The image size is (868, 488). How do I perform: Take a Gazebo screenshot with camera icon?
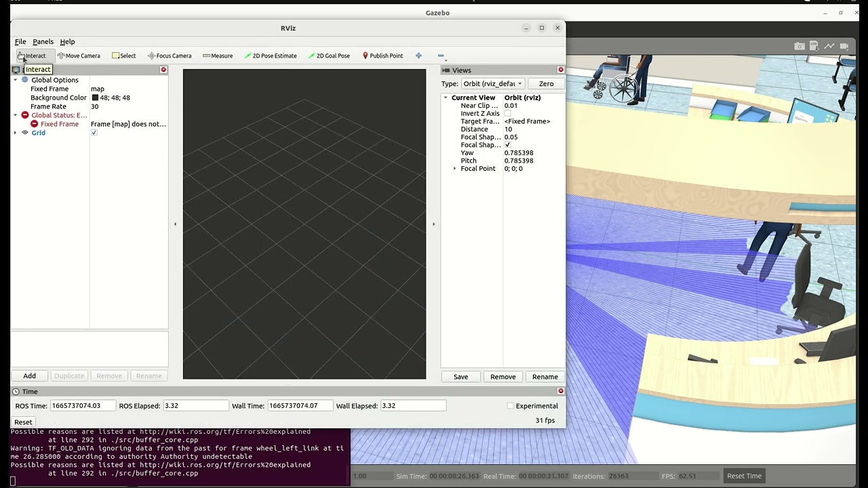[800, 46]
